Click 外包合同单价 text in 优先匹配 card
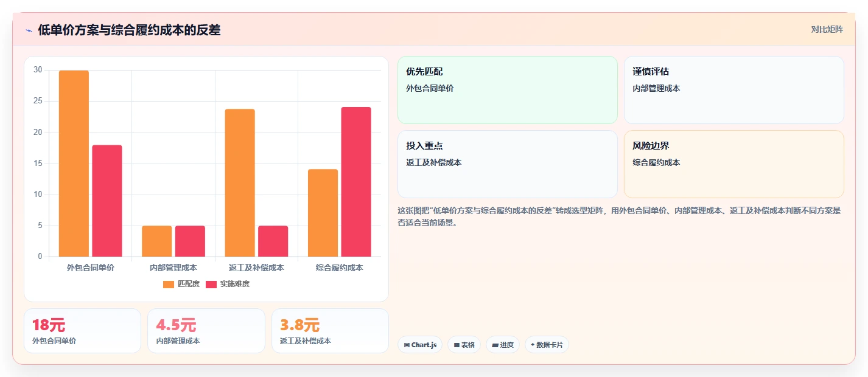 430,88
